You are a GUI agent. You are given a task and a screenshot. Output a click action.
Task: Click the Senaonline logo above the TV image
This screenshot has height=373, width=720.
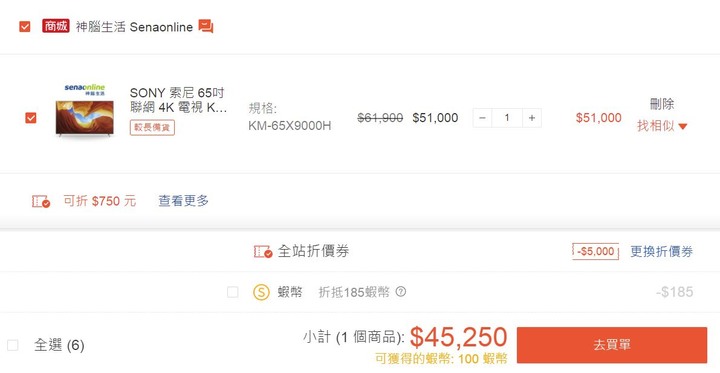(84, 89)
